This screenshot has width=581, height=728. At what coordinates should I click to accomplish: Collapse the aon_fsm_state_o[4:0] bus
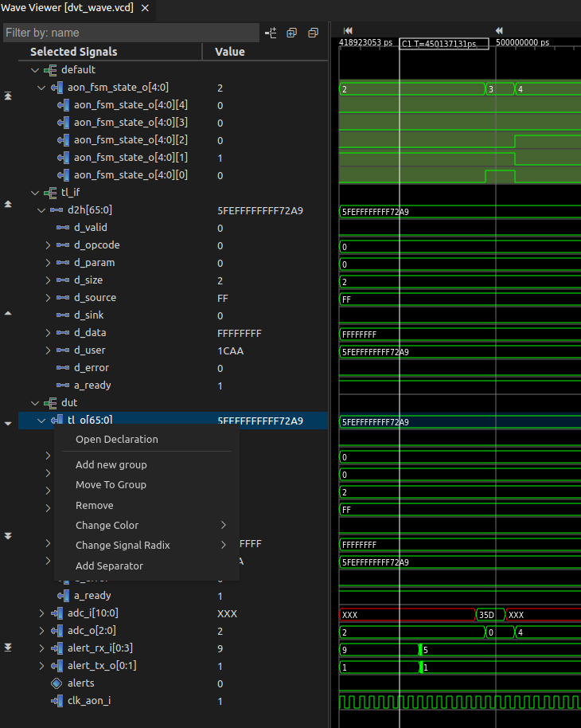41,88
